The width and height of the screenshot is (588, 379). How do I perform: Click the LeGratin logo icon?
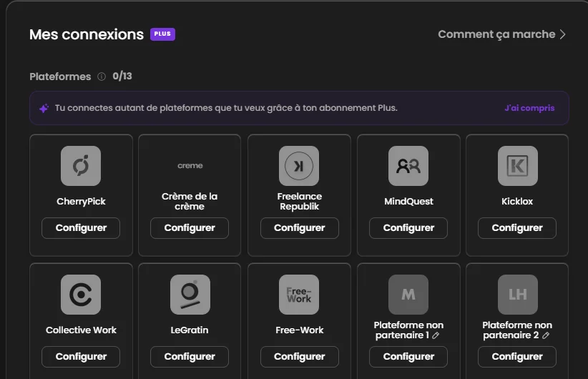click(x=190, y=295)
